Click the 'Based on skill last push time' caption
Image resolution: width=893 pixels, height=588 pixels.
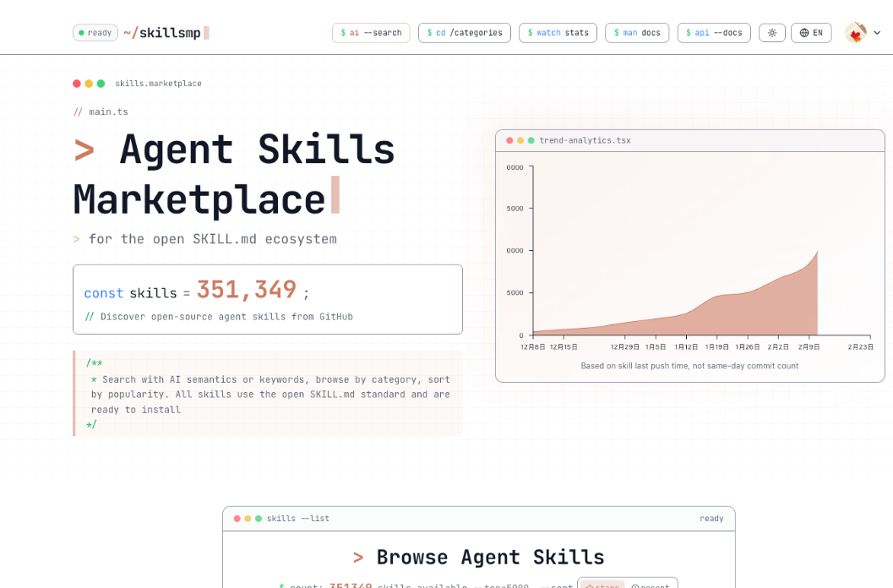[x=689, y=366]
